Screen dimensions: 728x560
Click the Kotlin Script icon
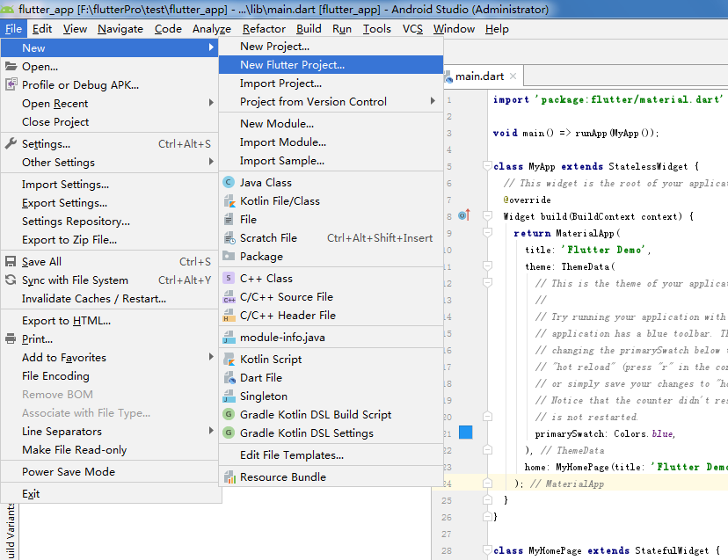(229, 359)
